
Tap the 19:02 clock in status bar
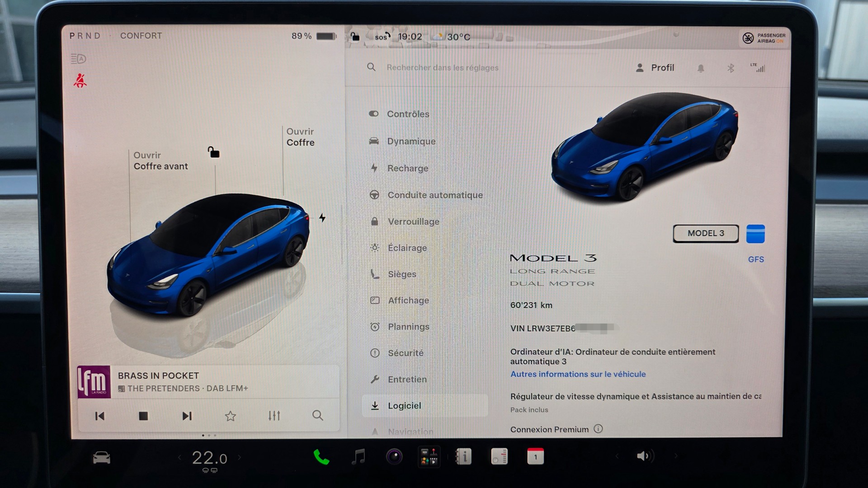point(410,37)
